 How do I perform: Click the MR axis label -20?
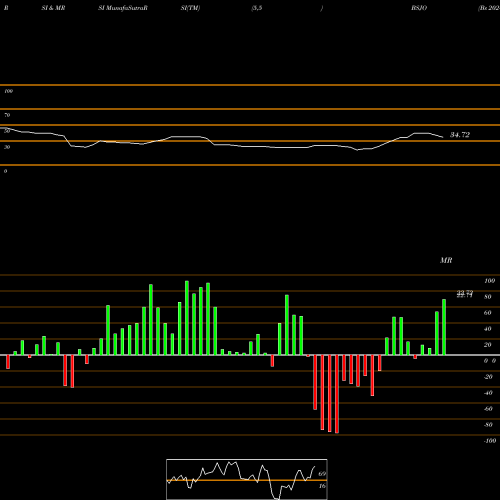tap(488, 377)
